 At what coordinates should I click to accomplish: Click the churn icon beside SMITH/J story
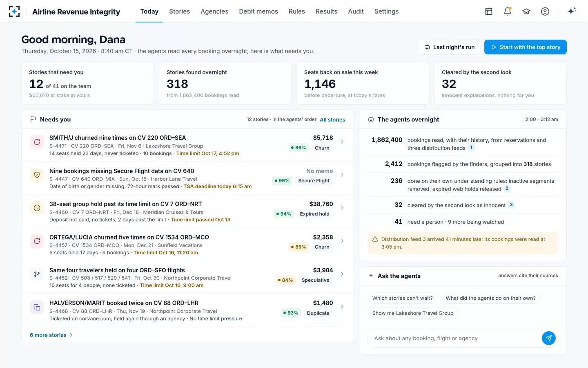pyautogui.click(x=37, y=142)
